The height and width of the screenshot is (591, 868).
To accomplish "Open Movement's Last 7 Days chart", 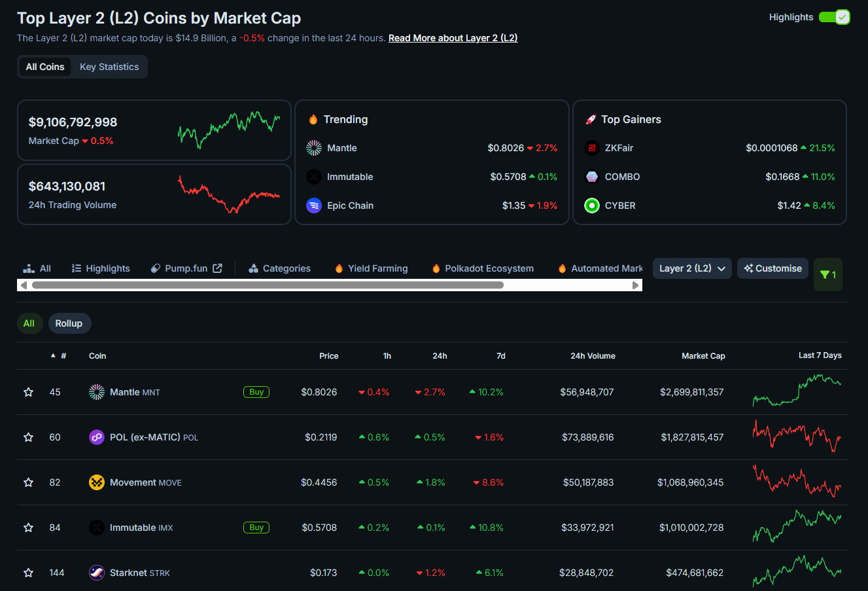I will coord(797,481).
